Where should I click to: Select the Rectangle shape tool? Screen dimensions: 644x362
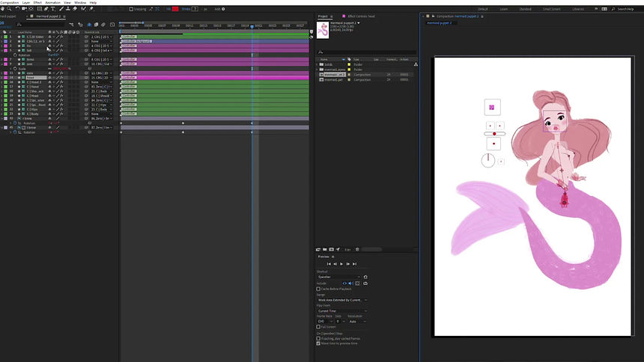[40, 9]
